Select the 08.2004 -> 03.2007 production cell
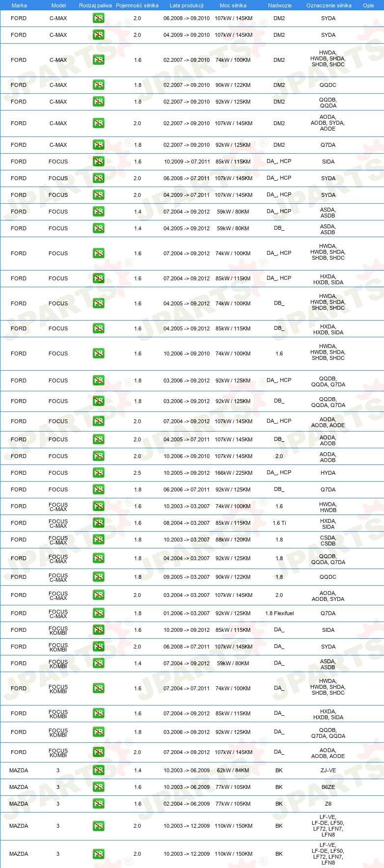This screenshot has width=384, height=868. (x=187, y=523)
